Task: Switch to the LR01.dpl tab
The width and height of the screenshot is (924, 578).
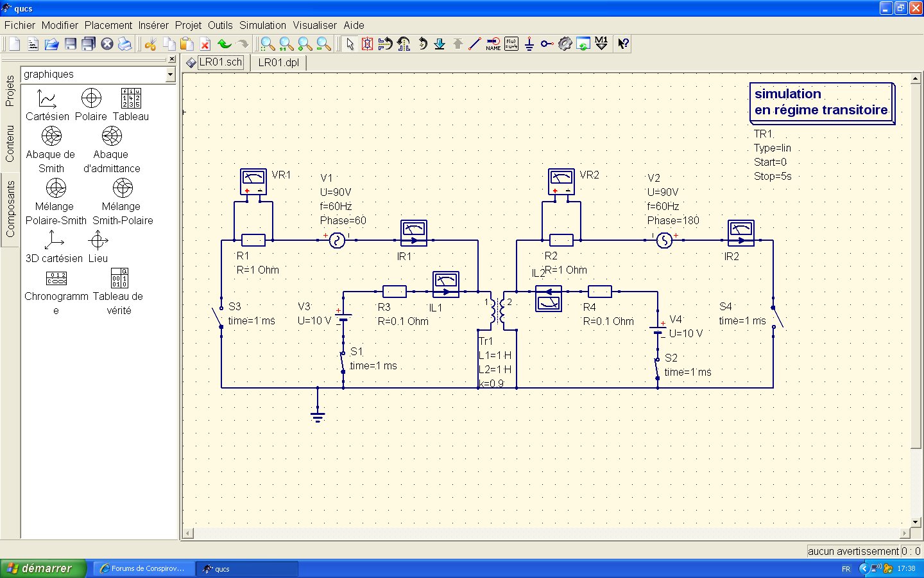Action: [x=278, y=62]
